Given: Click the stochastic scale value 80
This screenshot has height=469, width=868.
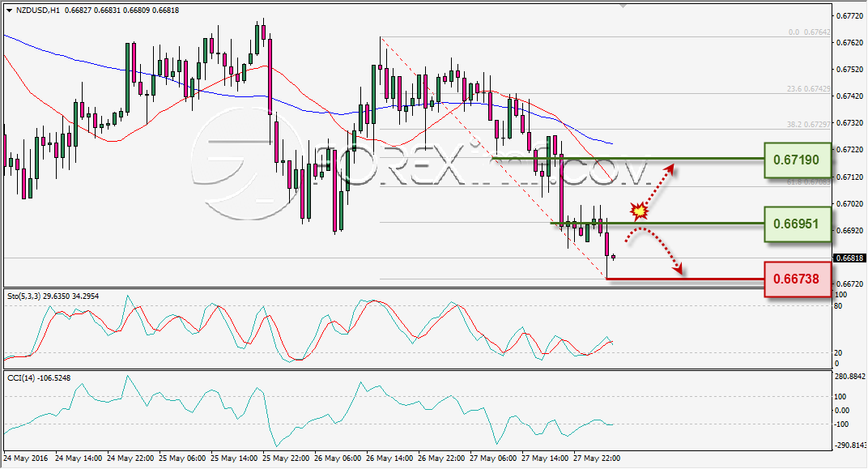Looking at the screenshot, I should [x=838, y=306].
